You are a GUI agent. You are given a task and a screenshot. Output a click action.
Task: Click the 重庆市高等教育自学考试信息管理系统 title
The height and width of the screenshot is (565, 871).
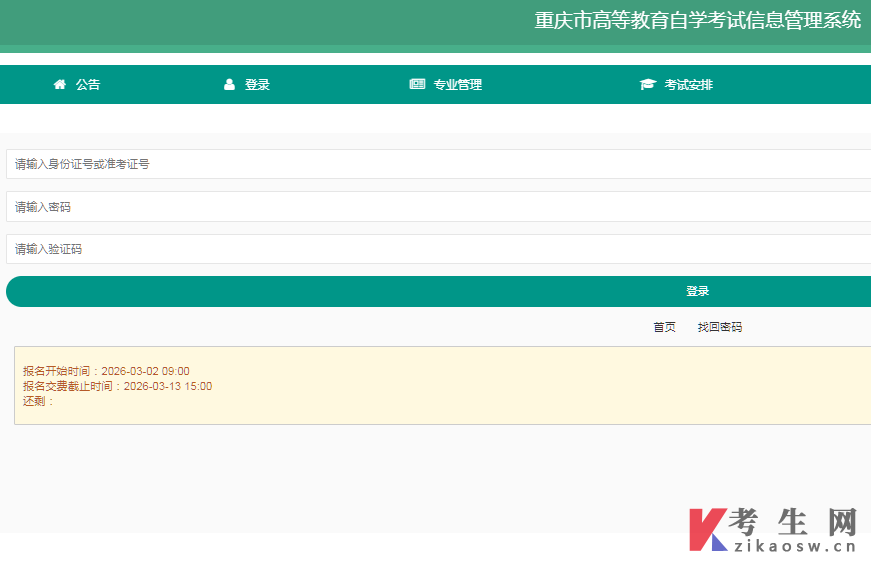(x=698, y=21)
